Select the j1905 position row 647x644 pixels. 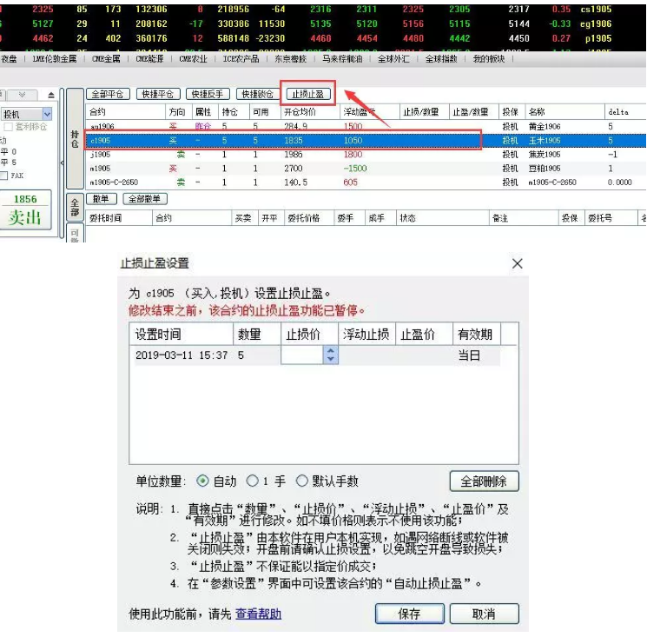coord(366,155)
